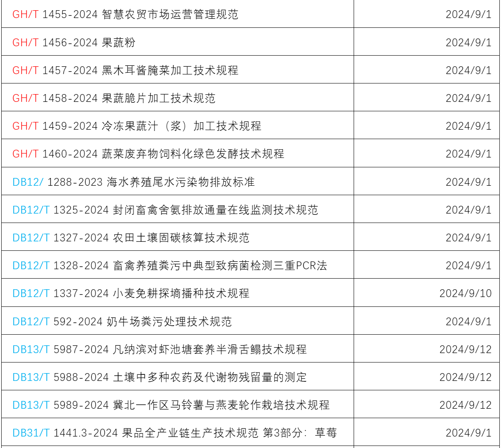Screen dimensions: 501x448
Task: Click date 2024/9/1 in GH/T 1457 row
Action: click(x=469, y=70)
